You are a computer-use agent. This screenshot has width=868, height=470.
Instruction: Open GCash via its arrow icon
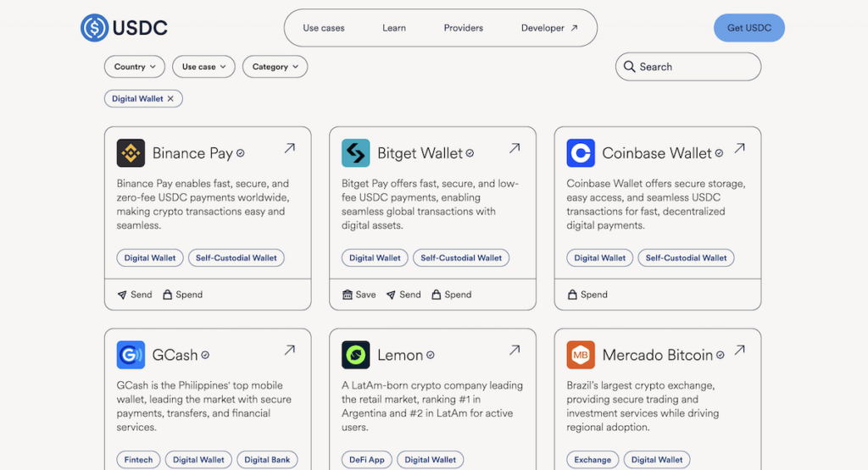[290, 350]
